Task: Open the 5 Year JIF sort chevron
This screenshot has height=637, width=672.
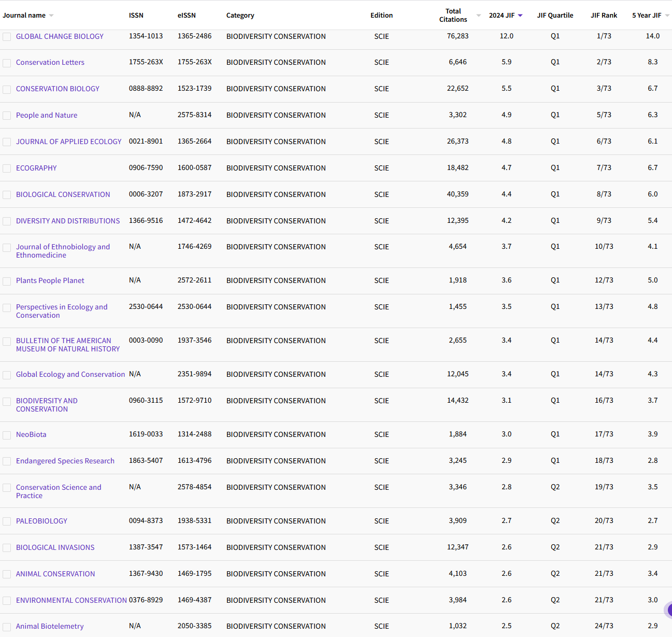Action: pyautogui.click(x=666, y=15)
